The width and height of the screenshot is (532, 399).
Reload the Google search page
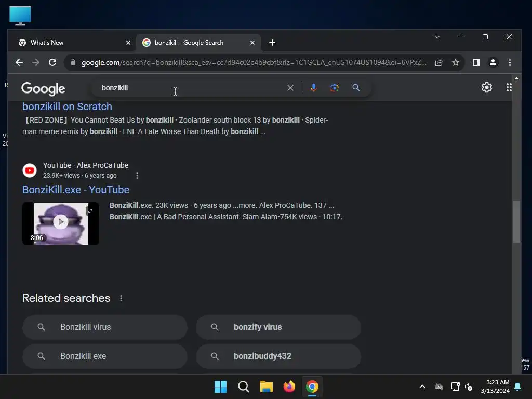(52, 62)
